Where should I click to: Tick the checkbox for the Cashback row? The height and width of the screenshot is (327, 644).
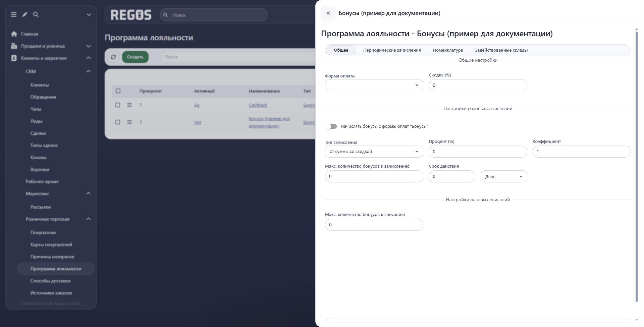pyautogui.click(x=118, y=105)
